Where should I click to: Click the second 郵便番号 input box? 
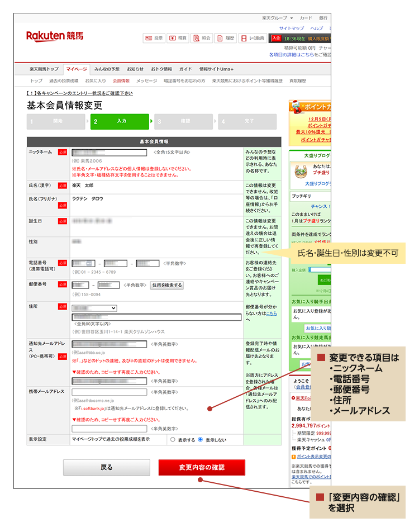point(108,285)
